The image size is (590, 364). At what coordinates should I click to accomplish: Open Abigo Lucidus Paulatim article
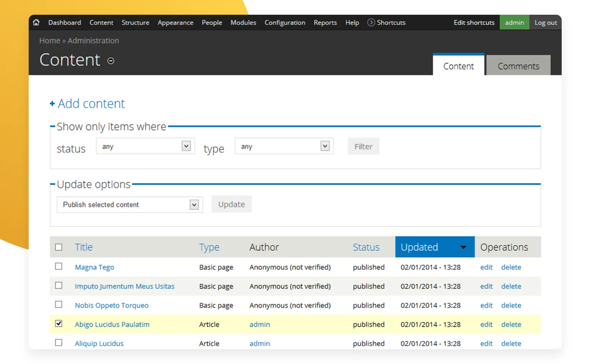112,325
